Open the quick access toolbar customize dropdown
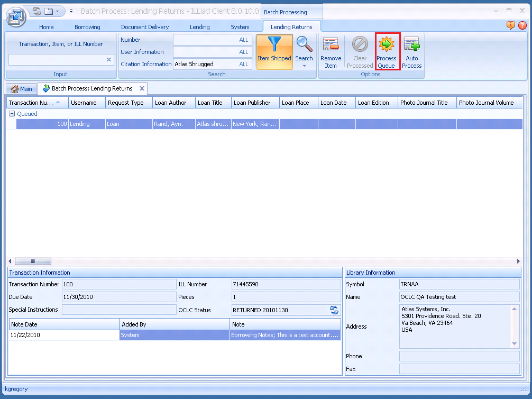The height and width of the screenshot is (399, 532). pos(71,11)
